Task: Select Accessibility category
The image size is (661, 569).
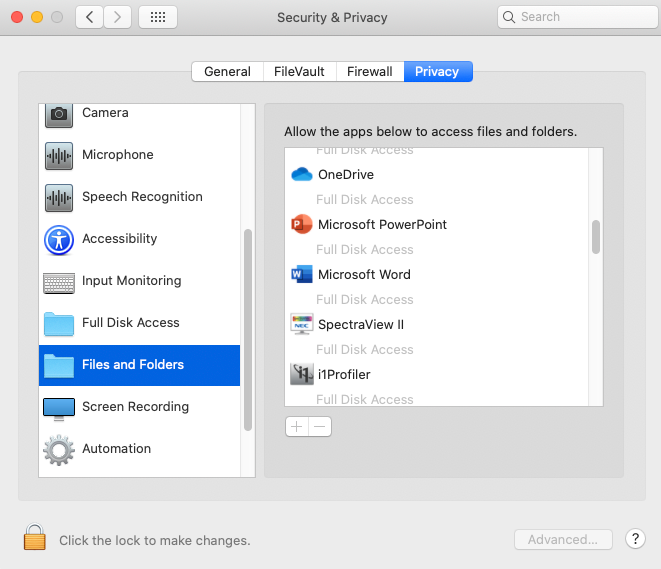Action: [x=140, y=239]
